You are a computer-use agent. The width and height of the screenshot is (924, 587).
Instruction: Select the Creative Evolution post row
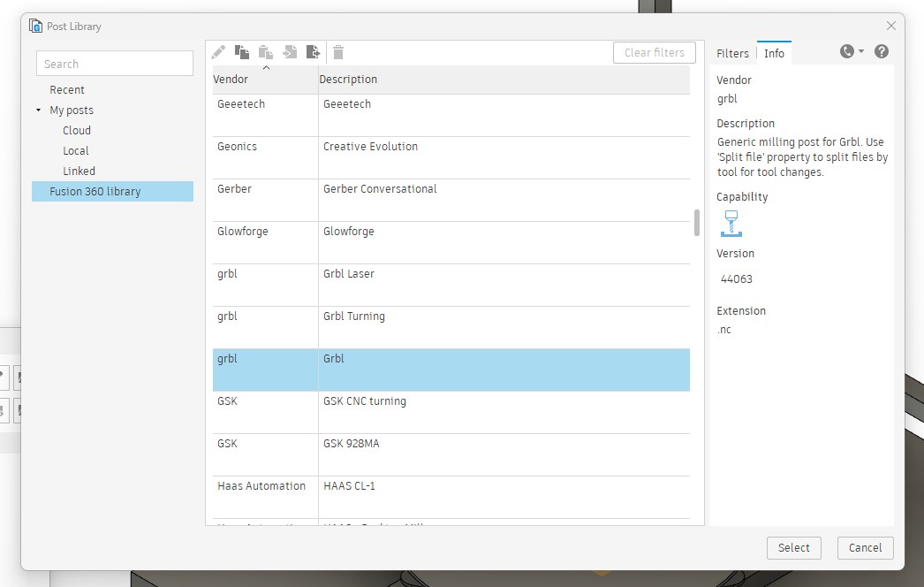tap(451, 158)
